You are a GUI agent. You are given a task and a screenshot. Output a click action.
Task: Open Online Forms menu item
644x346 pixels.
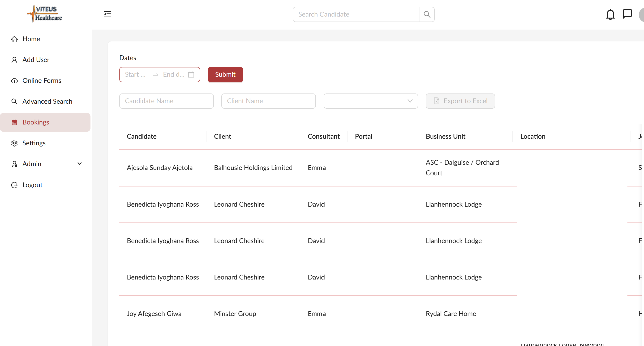[42, 81]
